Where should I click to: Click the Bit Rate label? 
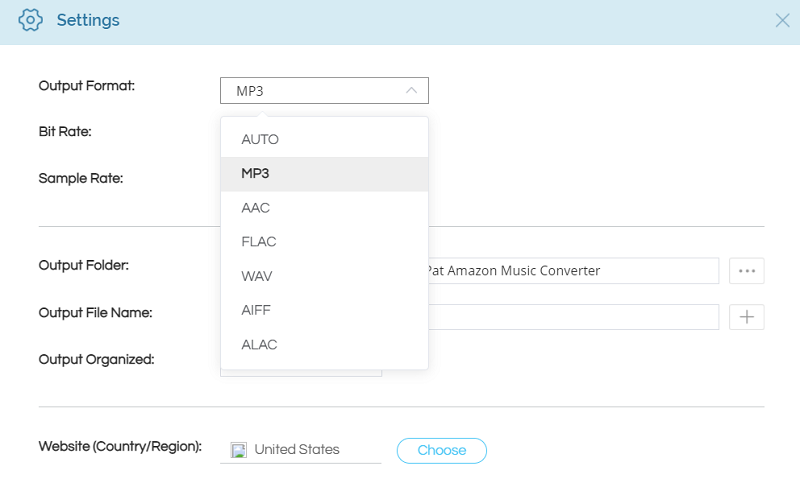pyautogui.click(x=65, y=132)
